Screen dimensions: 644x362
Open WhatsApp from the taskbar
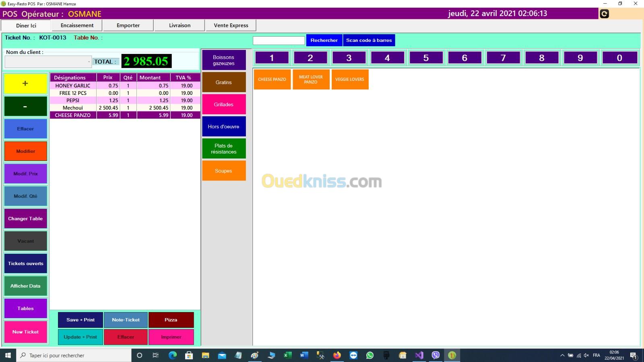click(369, 355)
